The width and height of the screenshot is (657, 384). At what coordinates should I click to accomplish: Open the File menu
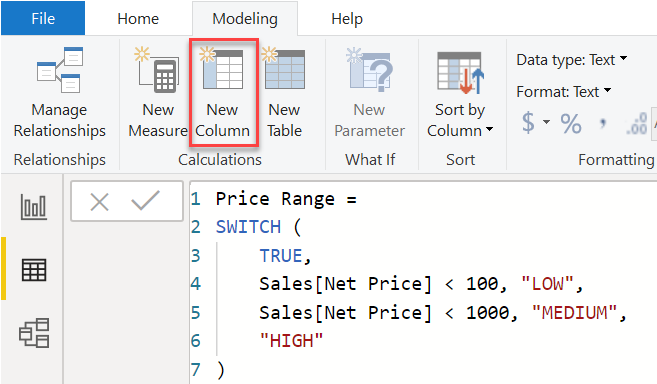[x=43, y=18]
